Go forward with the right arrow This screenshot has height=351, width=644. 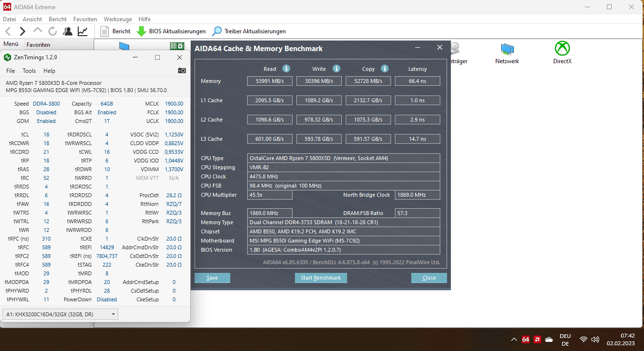tap(22, 31)
